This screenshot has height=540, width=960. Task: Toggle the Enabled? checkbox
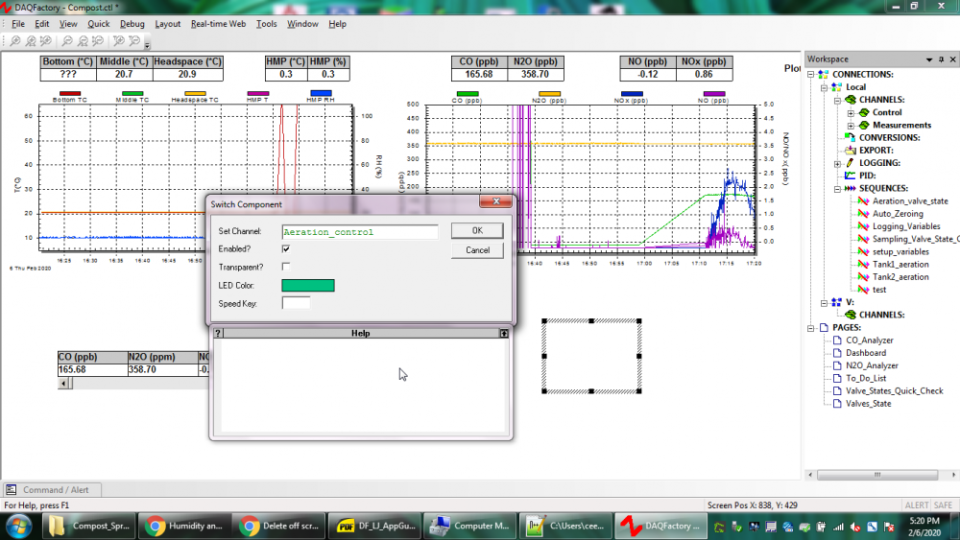[x=286, y=249]
